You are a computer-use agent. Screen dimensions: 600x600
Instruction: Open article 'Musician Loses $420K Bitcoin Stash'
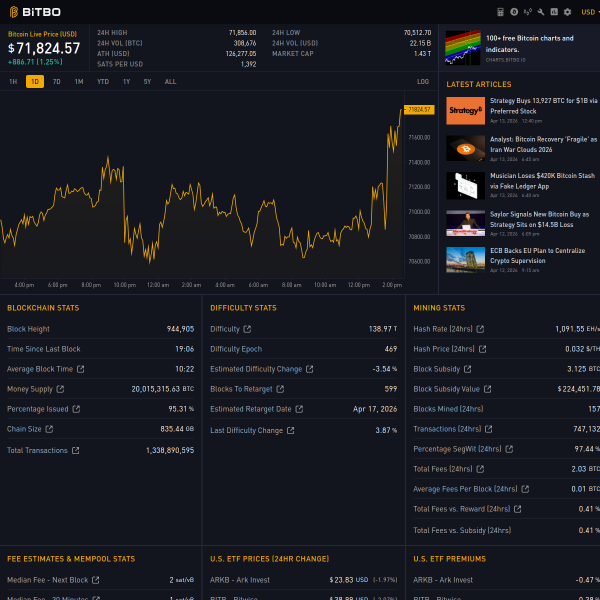click(x=542, y=181)
